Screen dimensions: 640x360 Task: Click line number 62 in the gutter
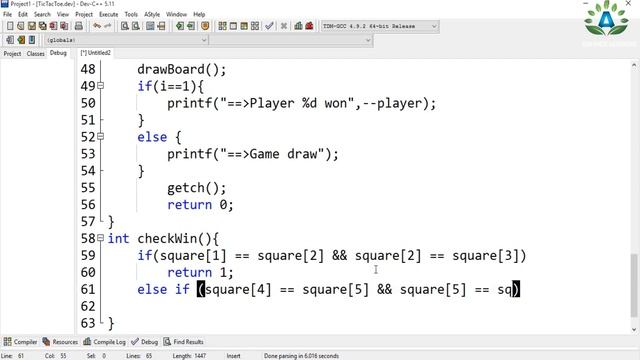[x=88, y=306]
